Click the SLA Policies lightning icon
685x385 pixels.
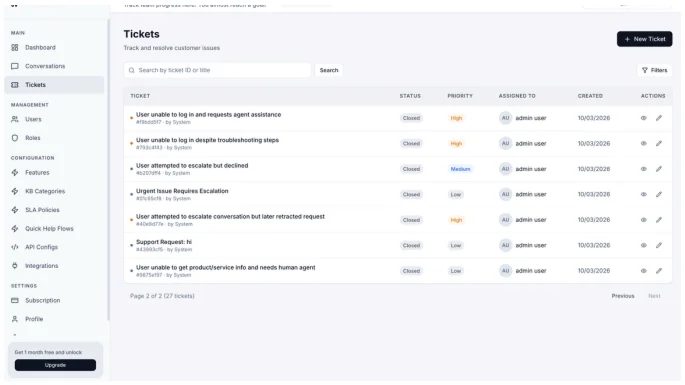[15, 210]
